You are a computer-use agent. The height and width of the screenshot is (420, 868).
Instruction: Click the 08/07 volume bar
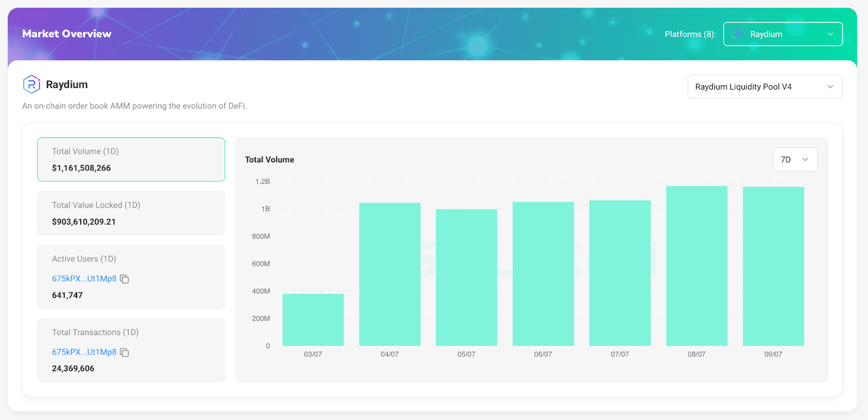[x=697, y=266]
